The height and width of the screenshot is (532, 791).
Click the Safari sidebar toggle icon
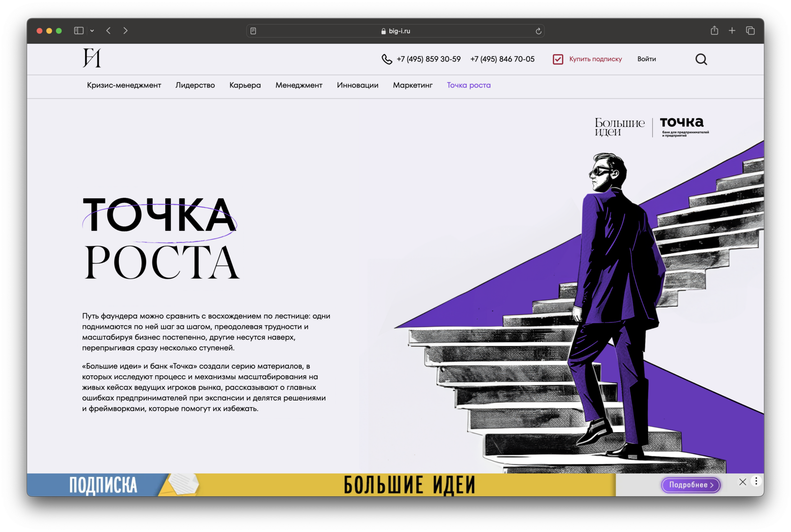click(79, 31)
